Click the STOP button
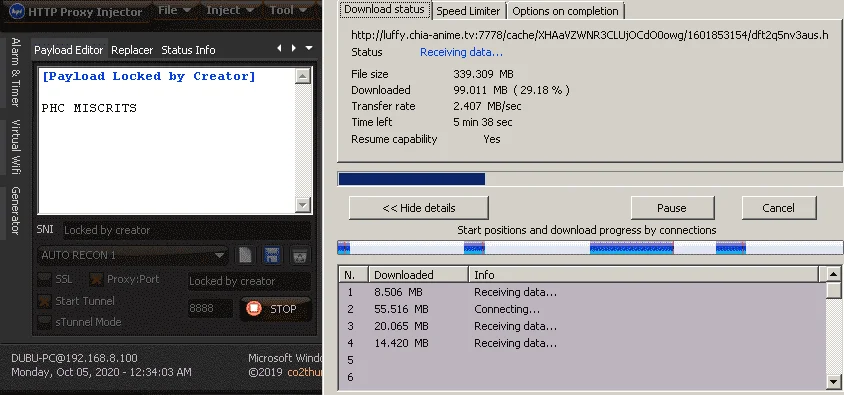 pyautogui.click(x=275, y=309)
